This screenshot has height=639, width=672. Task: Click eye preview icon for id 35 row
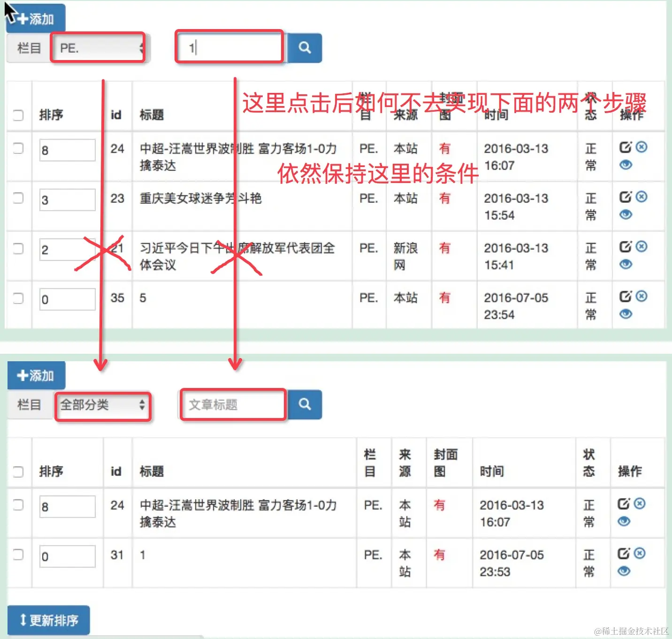(626, 314)
